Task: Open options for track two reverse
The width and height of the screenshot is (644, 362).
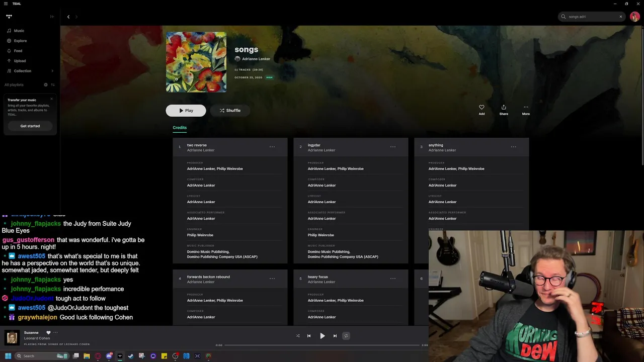Action: tap(272, 147)
